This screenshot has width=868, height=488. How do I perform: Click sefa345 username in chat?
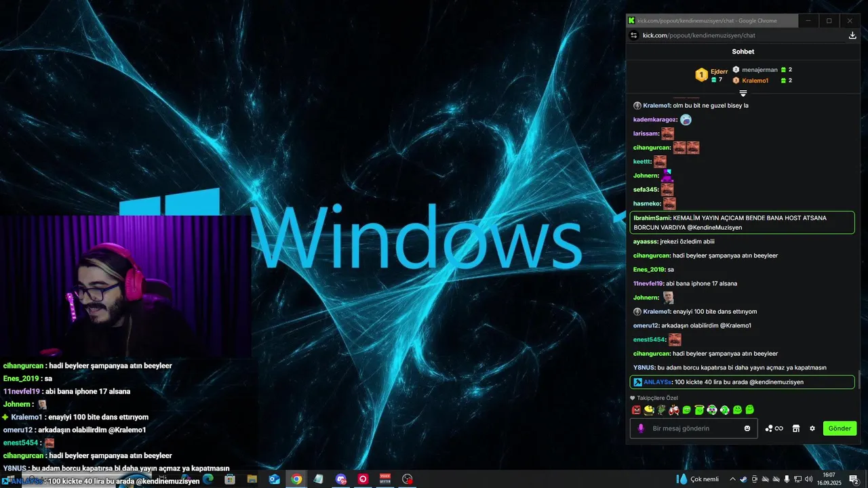(646, 190)
